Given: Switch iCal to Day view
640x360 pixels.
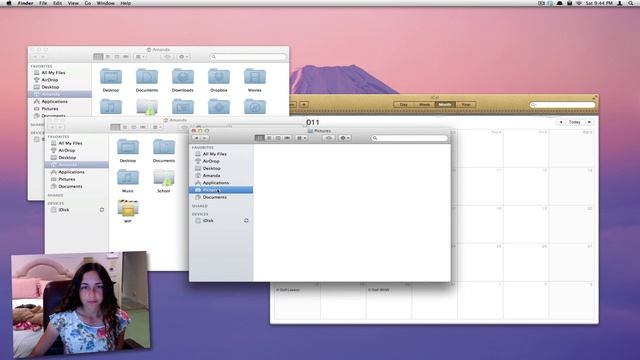Looking at the screenshot, I should pos(404,104).
